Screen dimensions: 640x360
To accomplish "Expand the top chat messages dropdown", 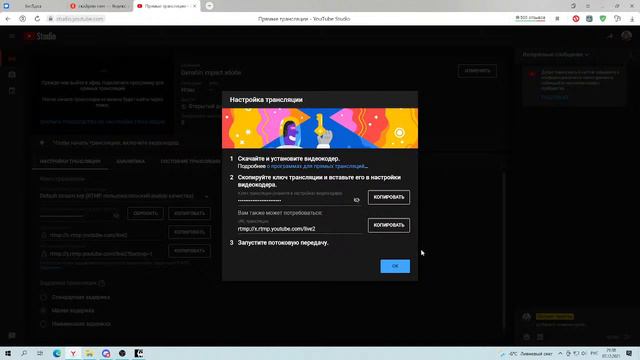I will click(556, 54).
